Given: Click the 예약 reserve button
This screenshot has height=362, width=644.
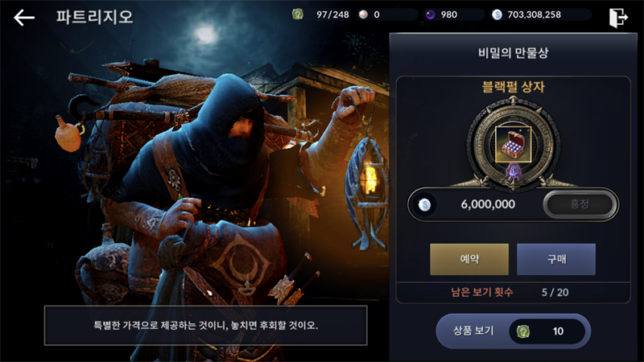Looking at the screenshot, I should 469,259.
